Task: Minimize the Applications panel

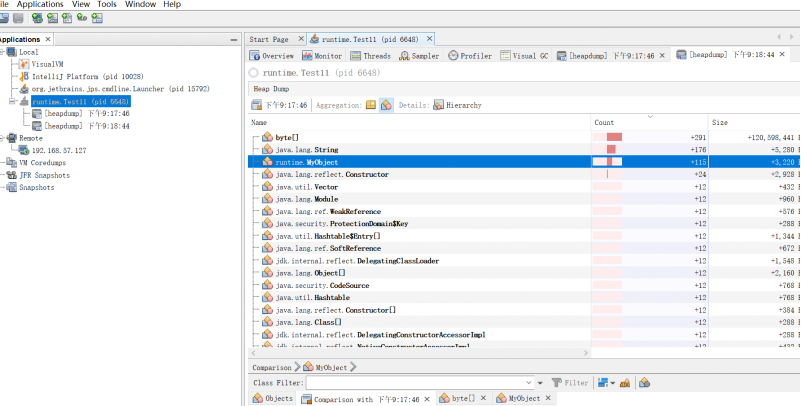Action: pyautogui.click(x=234, y=39)
